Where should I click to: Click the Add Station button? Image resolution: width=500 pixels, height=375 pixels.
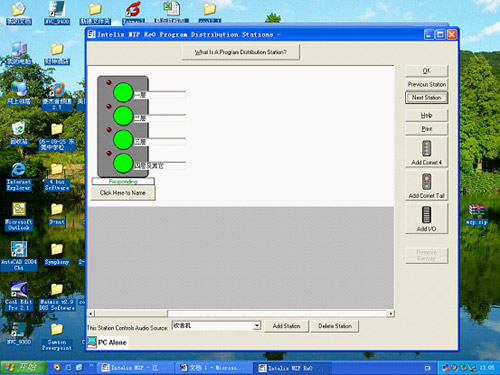286,326
